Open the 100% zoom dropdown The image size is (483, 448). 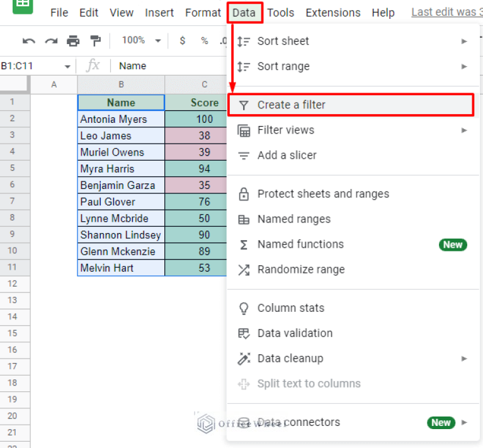(x=140, y=41)
